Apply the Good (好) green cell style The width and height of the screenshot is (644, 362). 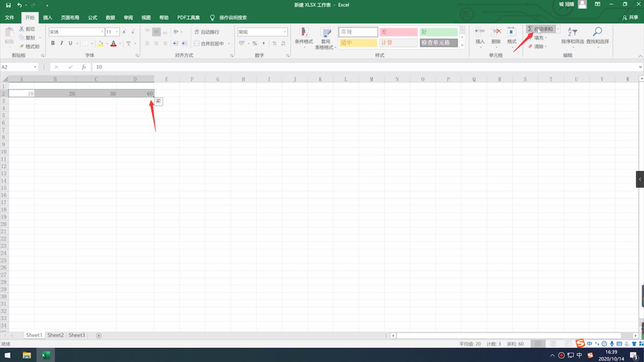(x=438, y=32)
